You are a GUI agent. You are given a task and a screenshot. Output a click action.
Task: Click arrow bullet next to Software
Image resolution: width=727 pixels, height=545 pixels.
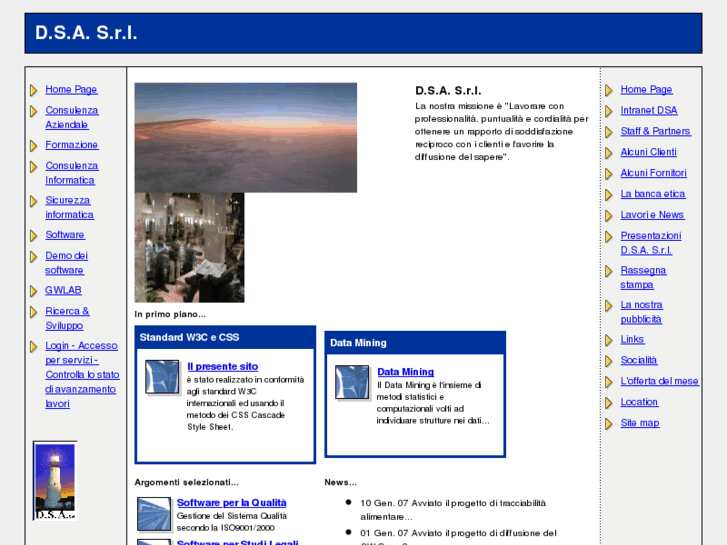[x=33, y=236]
